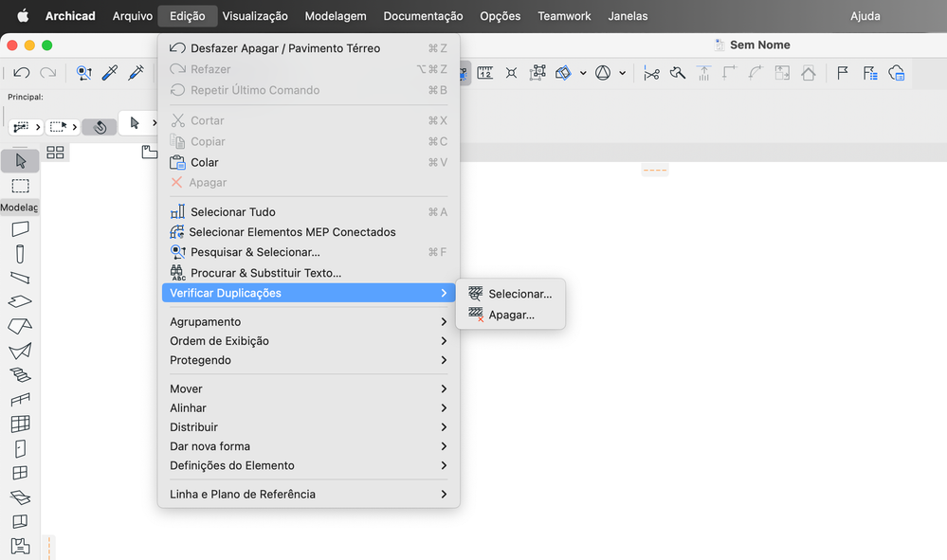Click the Modelagem toolbox section header
Image resolution: width=947 pixels, height=560 pixels.
tap(20, 208)
